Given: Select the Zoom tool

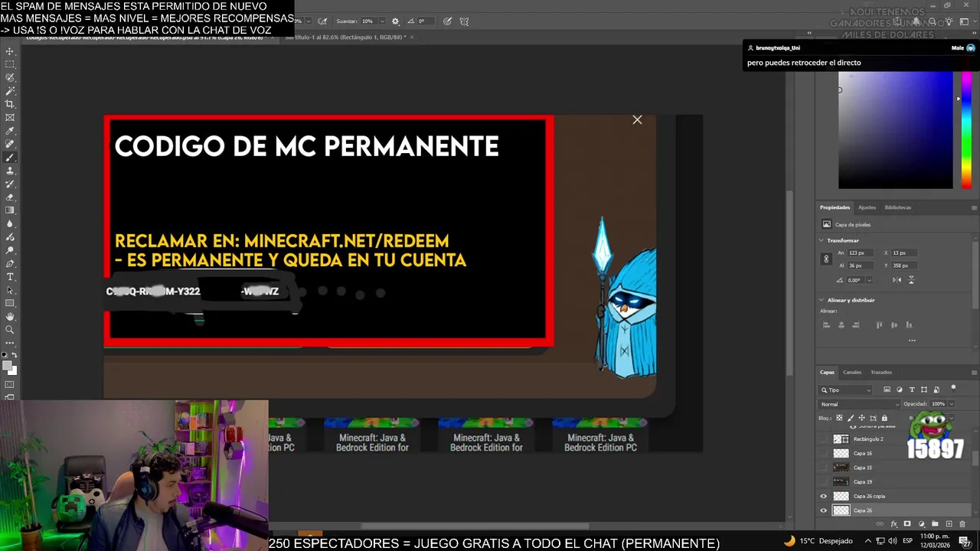Looking at the screenshot, I should tap(9, 330).
